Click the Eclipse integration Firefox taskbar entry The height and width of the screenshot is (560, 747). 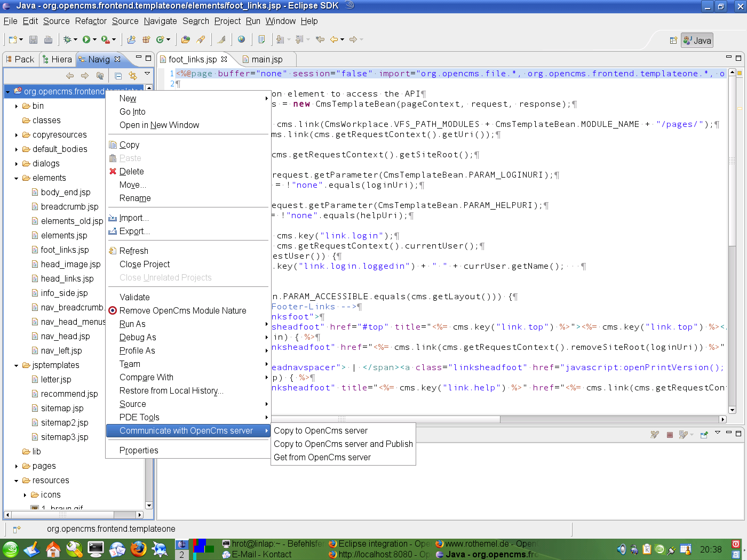click(379, 543)
